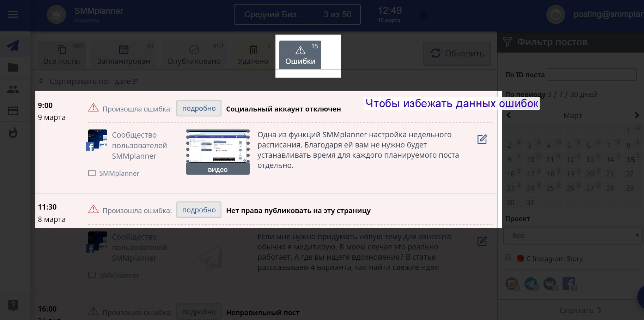Viewport: 644px width, 320px height.
Task: Open 'Чтобы избежать данных ошибок' link
Action: point(452,103)
